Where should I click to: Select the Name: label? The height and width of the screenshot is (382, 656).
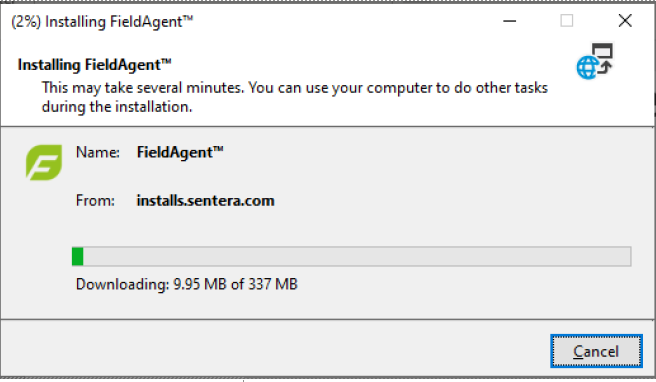97,152
